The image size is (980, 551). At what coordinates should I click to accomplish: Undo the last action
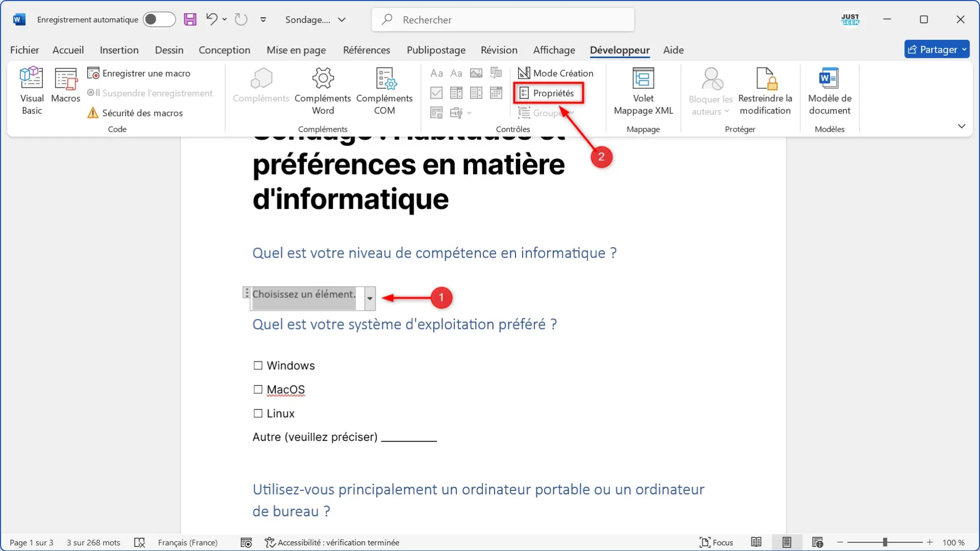(211, 19)
